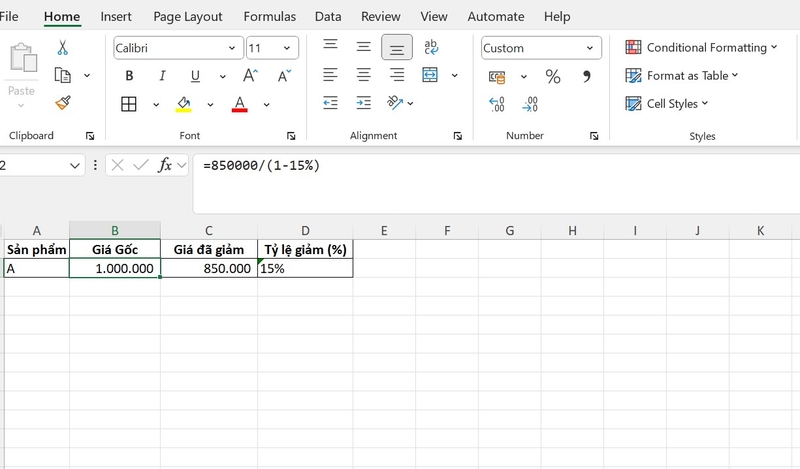Viewport: 800px width, 469px height.
Task: Toggle bold formatting
Action: 129,76
